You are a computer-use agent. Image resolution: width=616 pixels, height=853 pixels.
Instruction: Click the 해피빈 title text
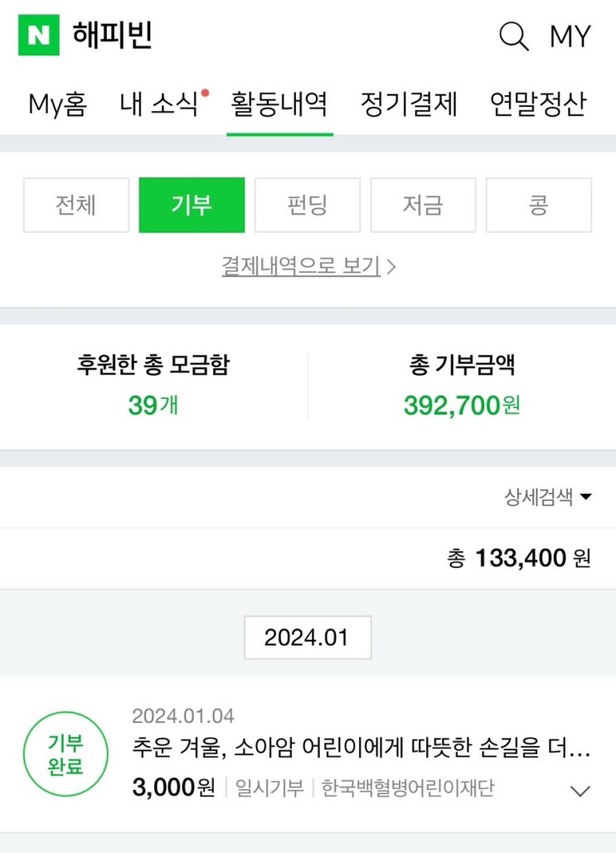click(x=113, y=36)
